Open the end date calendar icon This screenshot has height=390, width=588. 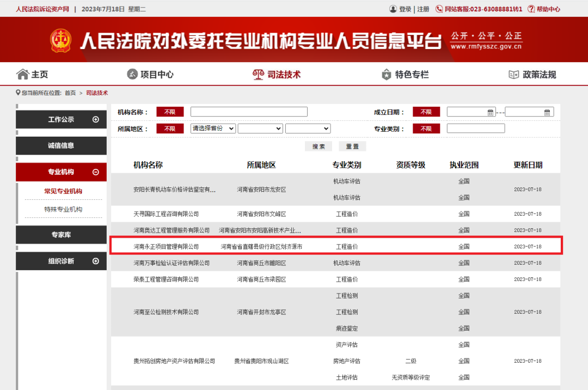[547, 112]
